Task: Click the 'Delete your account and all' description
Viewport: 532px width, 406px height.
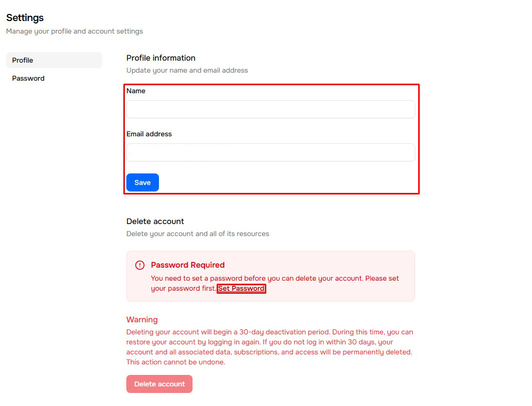Action: pos(198,234)
